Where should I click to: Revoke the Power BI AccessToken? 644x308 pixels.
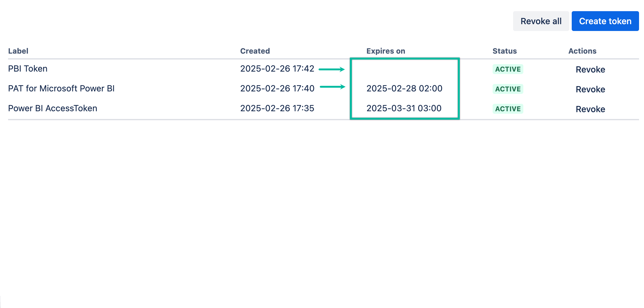590,109
